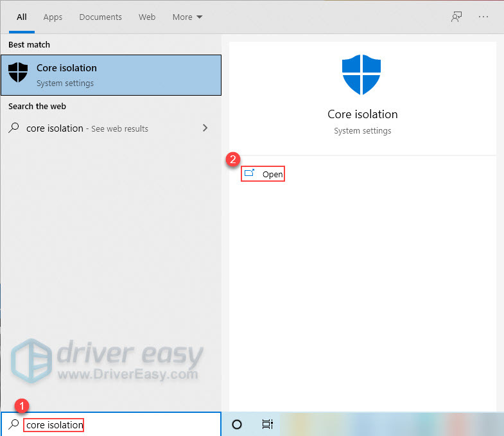Click the magnifier icon next to web result

14,128
